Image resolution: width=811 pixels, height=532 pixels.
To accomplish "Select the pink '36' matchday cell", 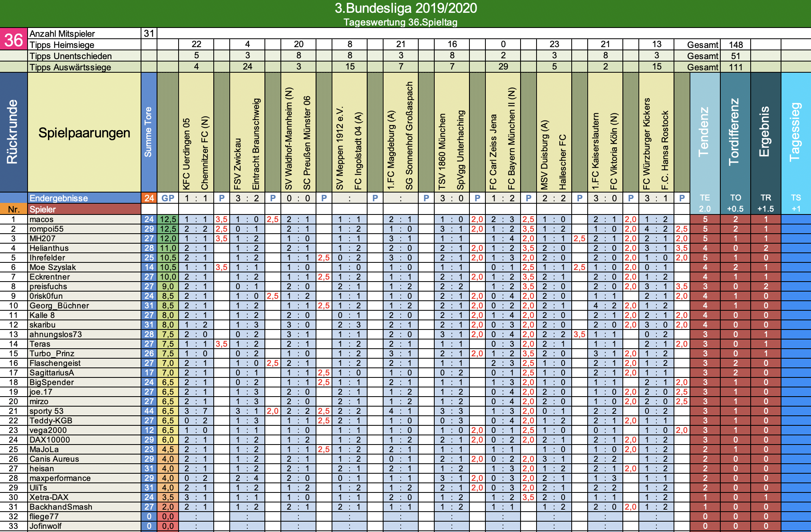I will 14,39.
